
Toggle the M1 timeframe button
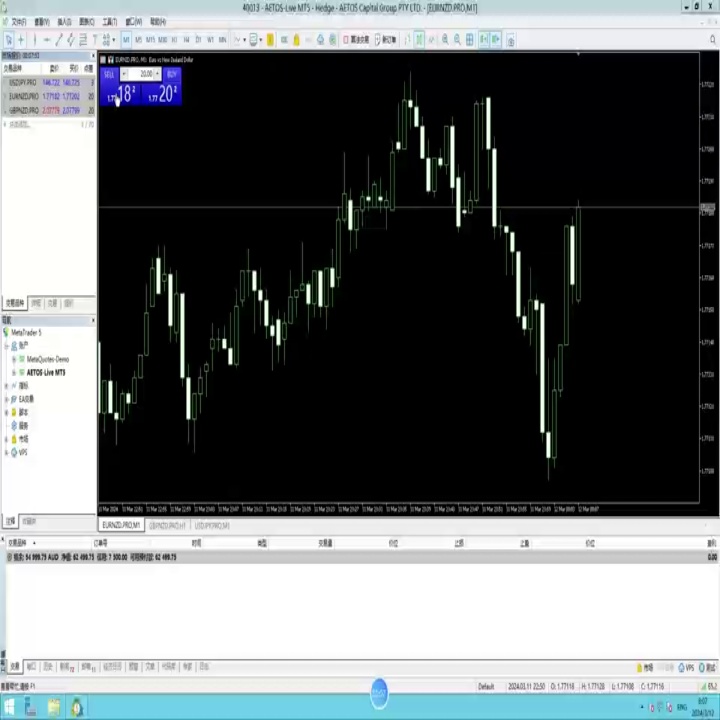(x=126, y=40)
